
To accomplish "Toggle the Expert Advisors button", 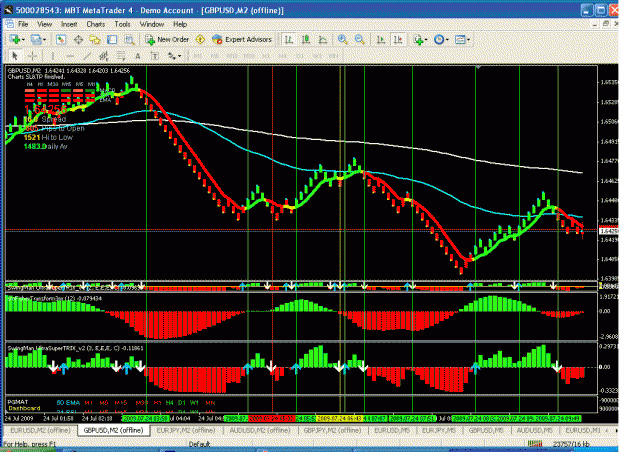I will pos(242,39).
